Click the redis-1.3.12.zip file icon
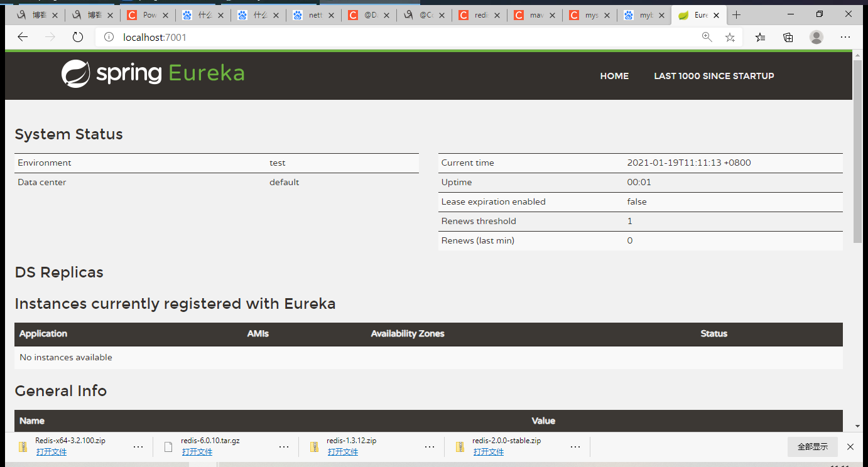 click(x=314, y=447)
